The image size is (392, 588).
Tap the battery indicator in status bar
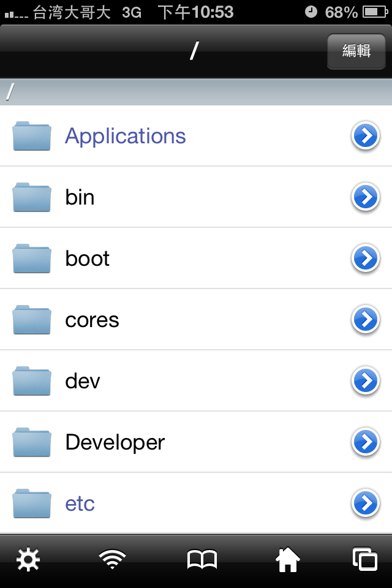point(375,12)
